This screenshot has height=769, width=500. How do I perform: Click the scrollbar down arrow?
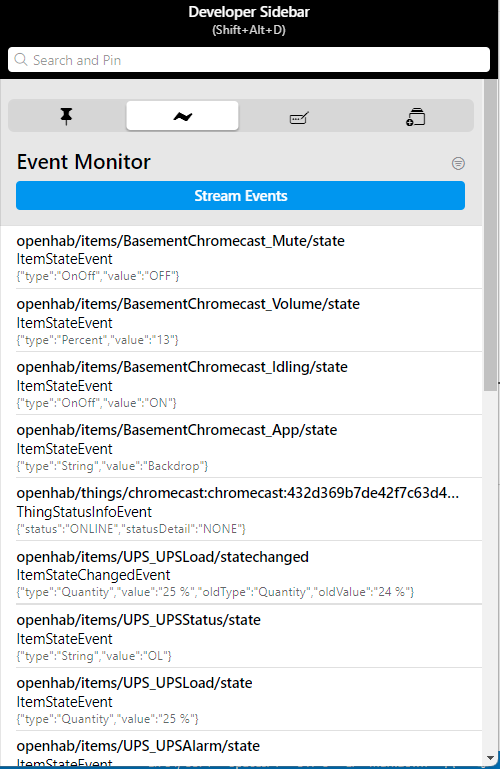pos(490,758)
